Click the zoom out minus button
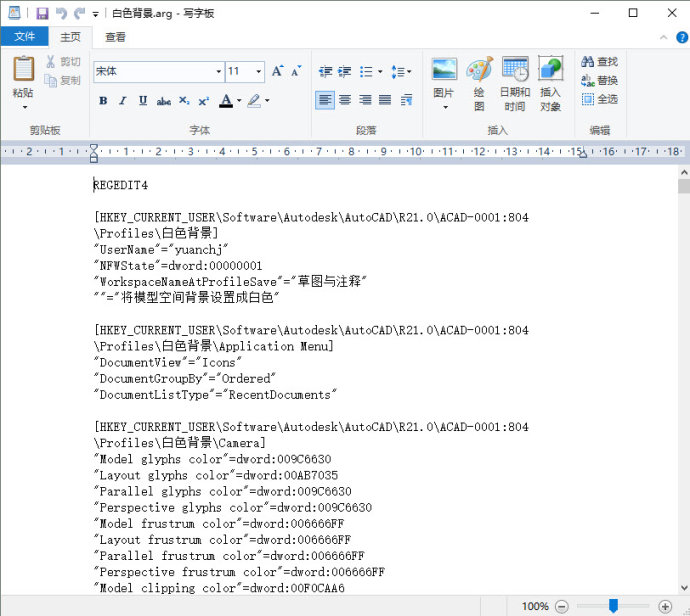Screen dimensions: 690x616 (562, 607)
